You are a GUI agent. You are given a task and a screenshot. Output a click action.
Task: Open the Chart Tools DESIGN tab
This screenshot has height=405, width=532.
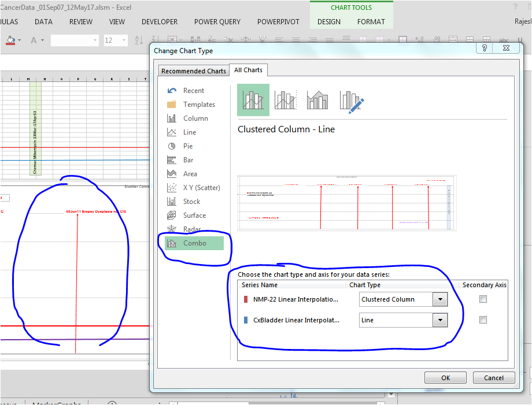(x=329, y=22)
